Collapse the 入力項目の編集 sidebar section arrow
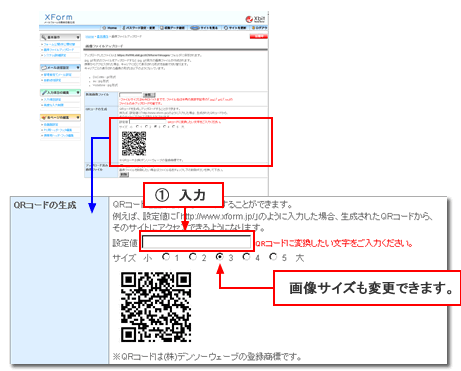The width and height of the screenshot is (461, 371). 78,92
